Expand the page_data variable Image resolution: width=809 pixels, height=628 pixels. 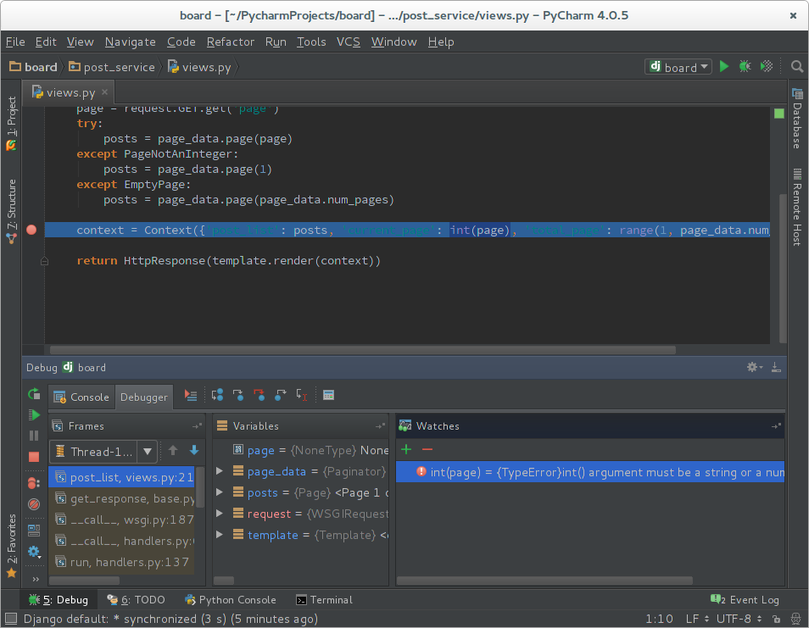point(219,471)
